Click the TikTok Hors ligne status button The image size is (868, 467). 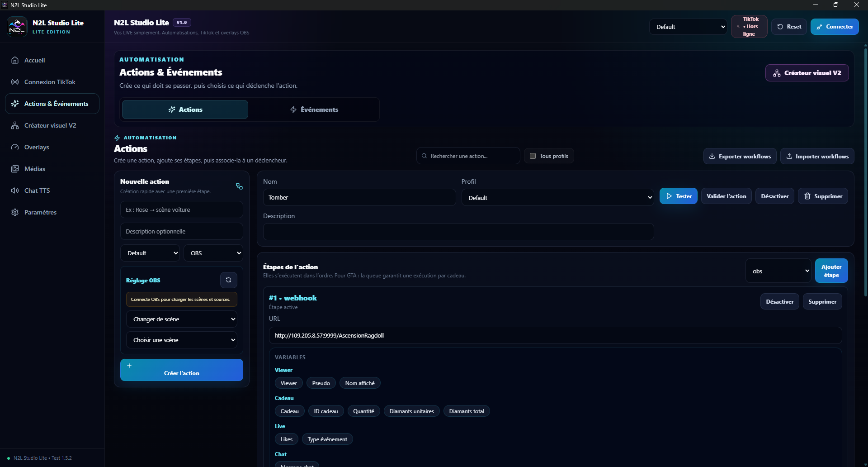click(x=749, y=27)
